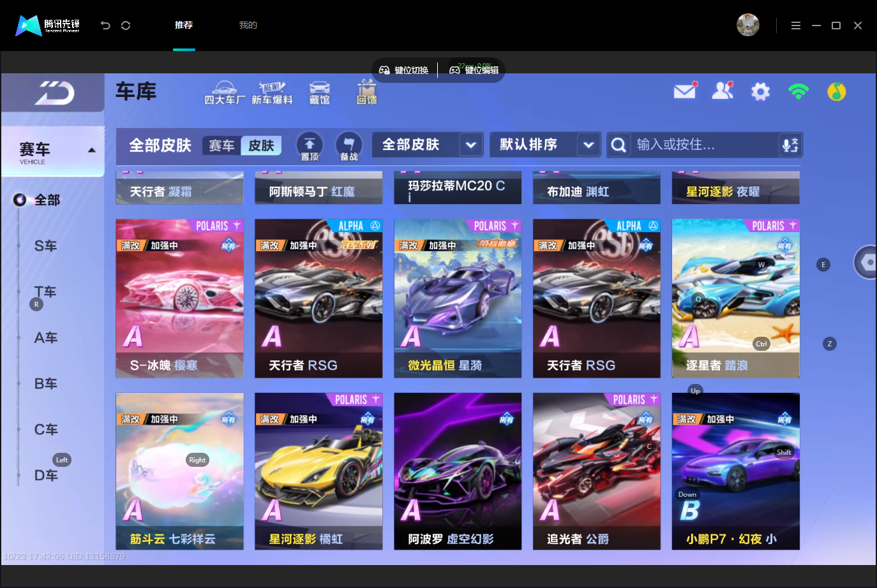Open the friends icon
Screen dimensions: 877x588
[723, 91]
